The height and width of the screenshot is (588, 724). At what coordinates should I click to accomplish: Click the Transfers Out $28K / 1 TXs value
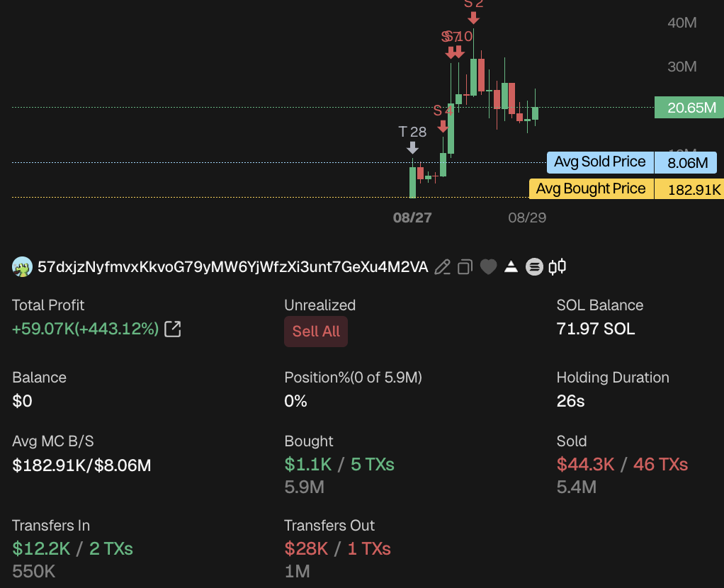click(337, 549)
